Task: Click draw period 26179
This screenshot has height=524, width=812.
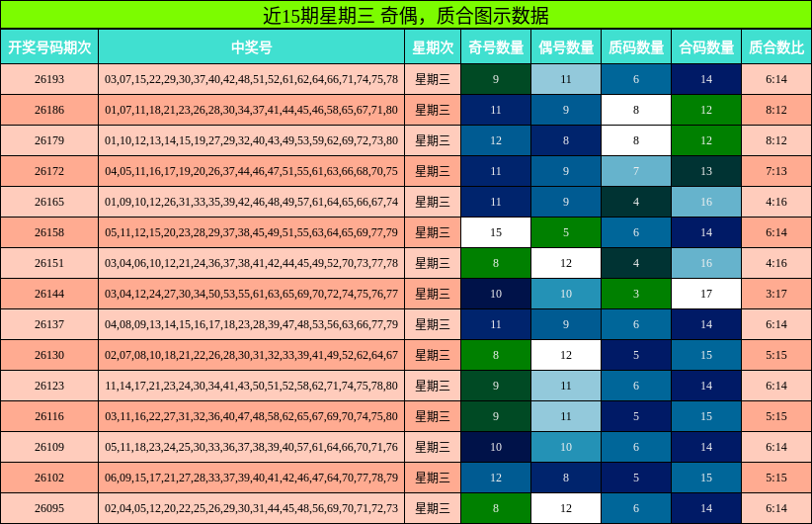Action: coord(49,140)
